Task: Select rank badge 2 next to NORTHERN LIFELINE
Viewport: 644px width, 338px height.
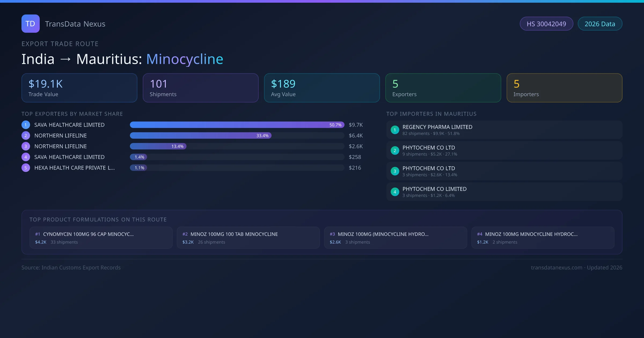Action: click(25, 135)
